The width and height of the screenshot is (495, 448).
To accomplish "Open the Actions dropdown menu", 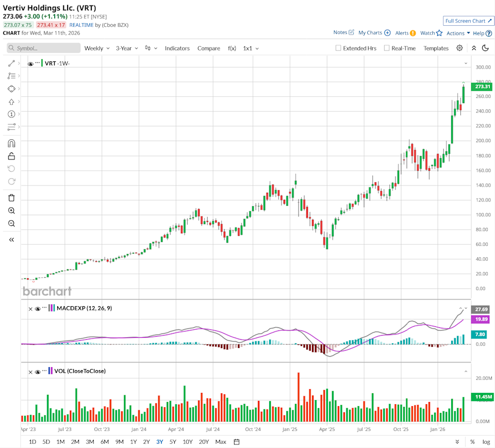I will [x=458, y=33].
